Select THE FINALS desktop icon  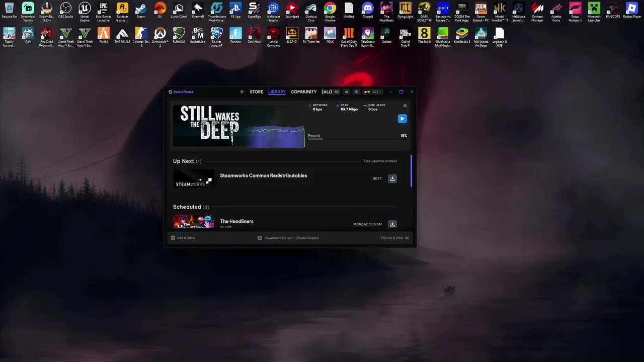tap(122, 35)
